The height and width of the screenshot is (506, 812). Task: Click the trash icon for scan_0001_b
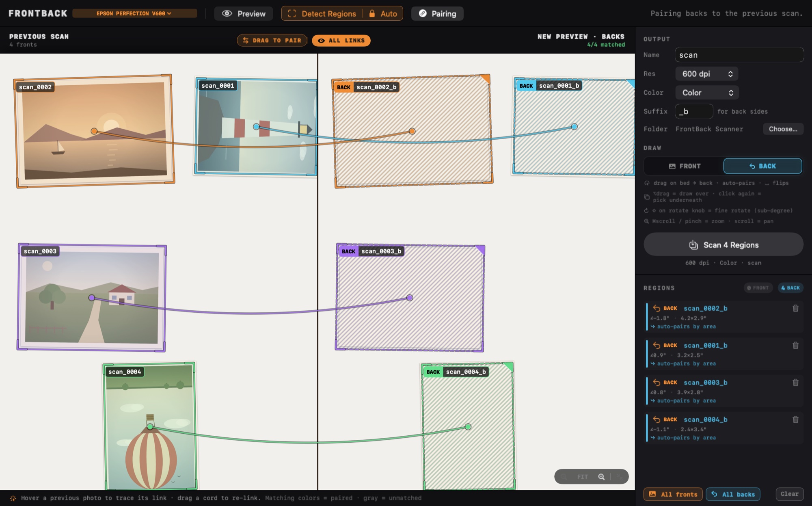click(x=795, y=345)
